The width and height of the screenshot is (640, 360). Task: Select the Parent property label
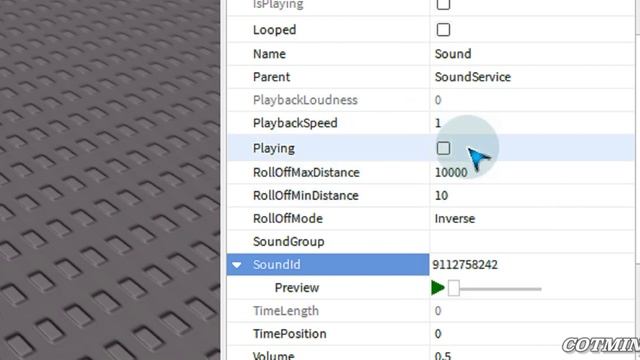[271, 77]
